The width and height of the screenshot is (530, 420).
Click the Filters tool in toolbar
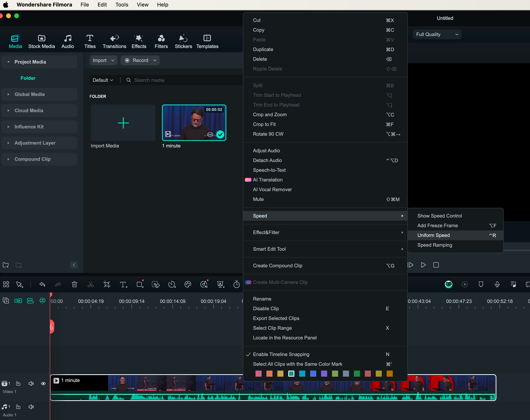pyautogui.click(x=161, y=41)
